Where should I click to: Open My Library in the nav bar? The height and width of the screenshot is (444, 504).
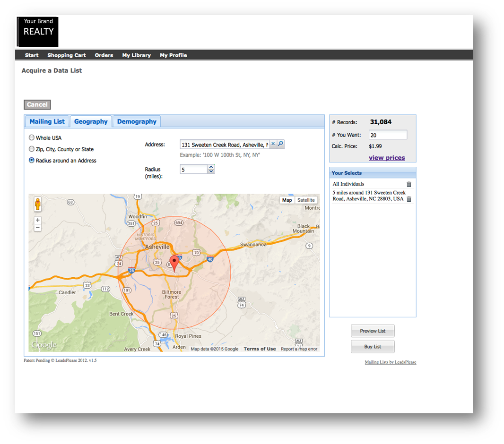(136, 55)
